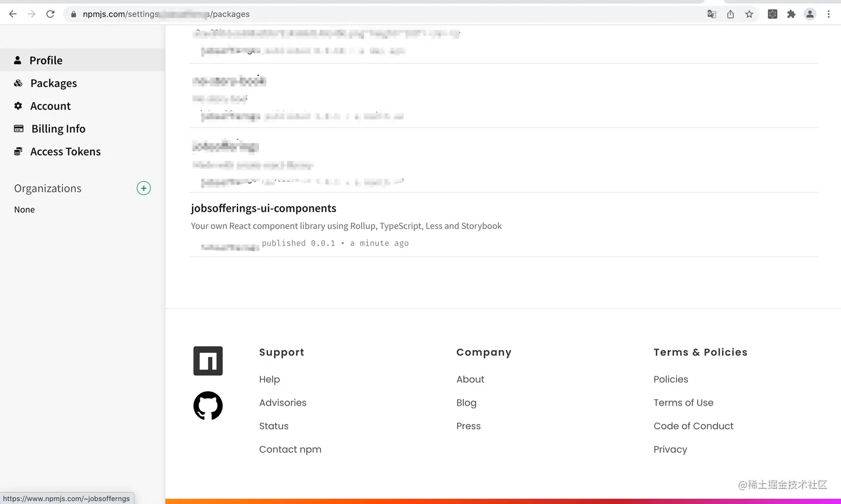Click the browser forward arrow
Viewport: 841px width, 504px height.
32,14
